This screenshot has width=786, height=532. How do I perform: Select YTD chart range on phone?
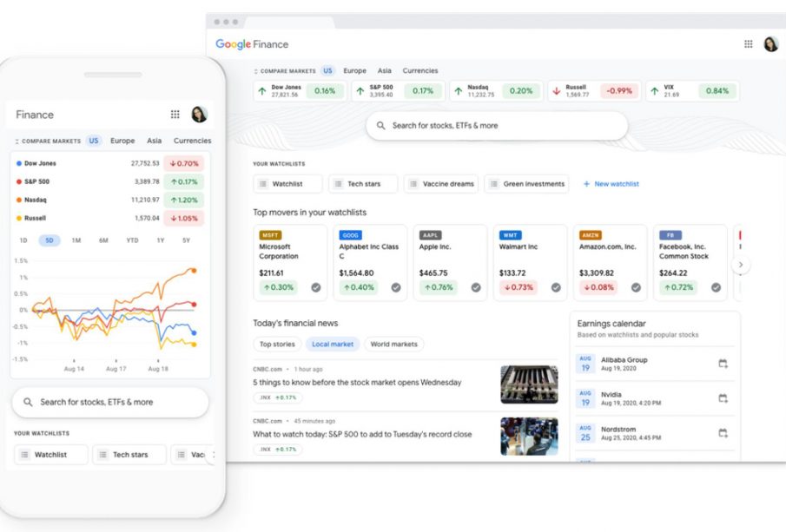[x=132, y=240]
